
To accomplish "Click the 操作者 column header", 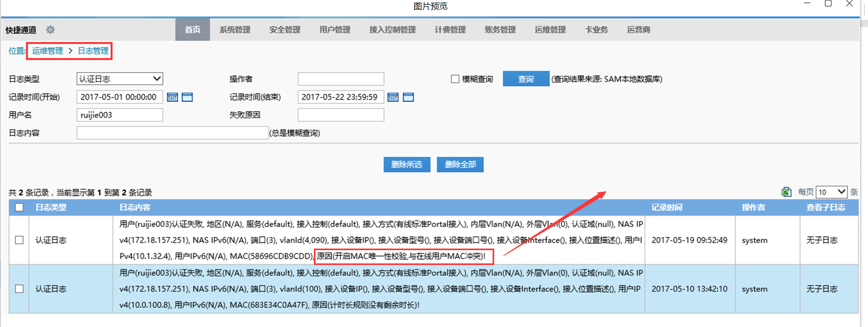I will (753, 207).
